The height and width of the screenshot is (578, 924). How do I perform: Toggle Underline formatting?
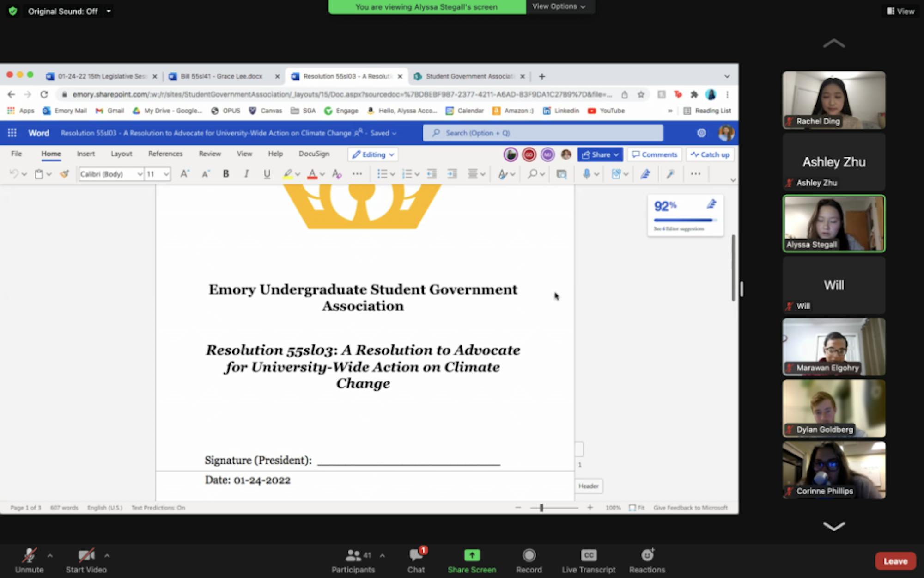click(x=267, y=174)
